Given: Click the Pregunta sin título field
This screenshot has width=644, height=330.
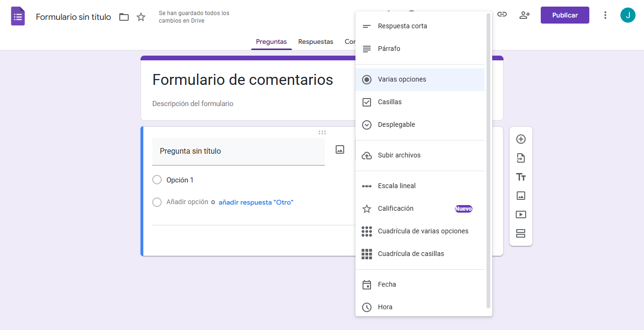Looking at the screenshot, I should click(238, 151).
